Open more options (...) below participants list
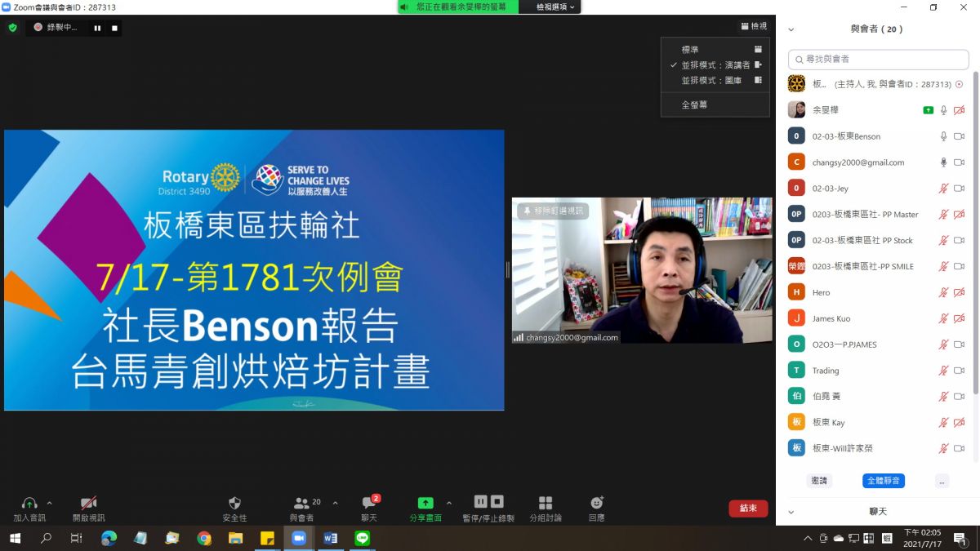This screenshot has height=551, width=980. coord(942,481)
